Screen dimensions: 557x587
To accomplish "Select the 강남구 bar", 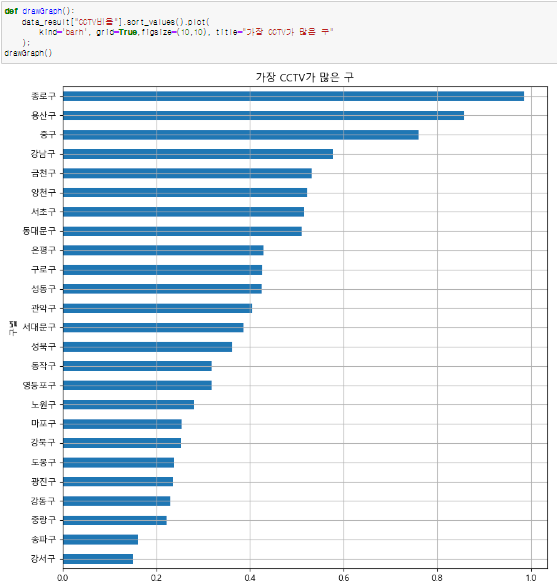I will tap(198, 154).
